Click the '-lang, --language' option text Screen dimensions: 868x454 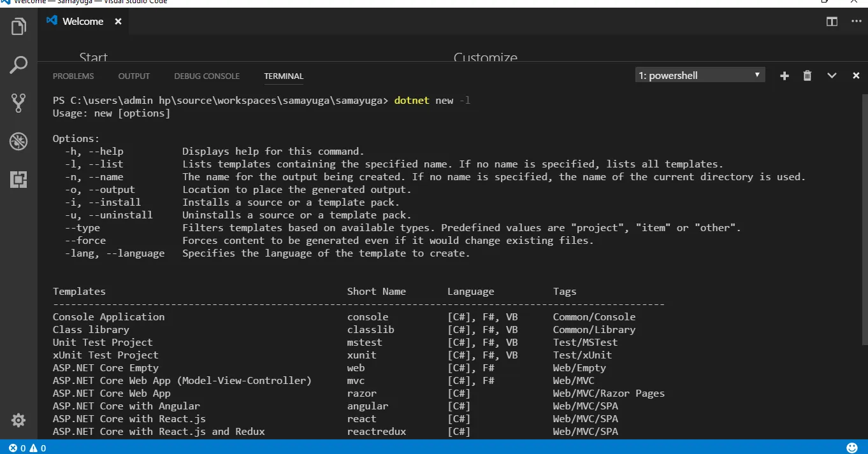click(114, 253)
